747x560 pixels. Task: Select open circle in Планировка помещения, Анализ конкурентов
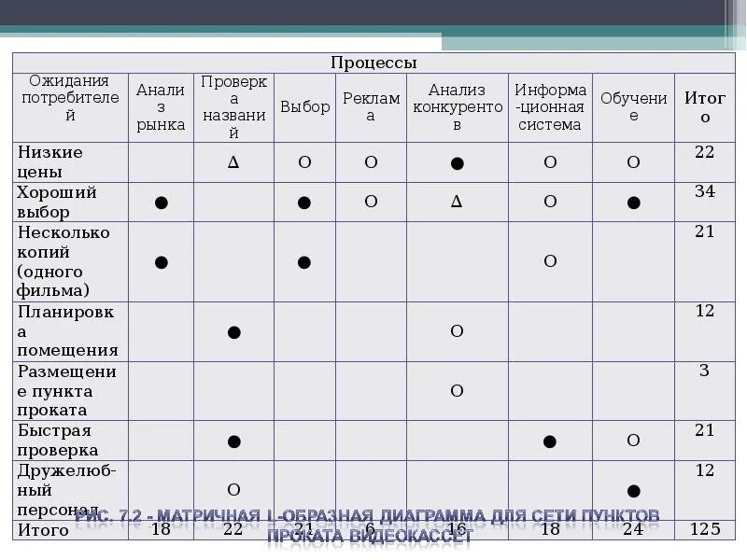click(x=457, y=331)
